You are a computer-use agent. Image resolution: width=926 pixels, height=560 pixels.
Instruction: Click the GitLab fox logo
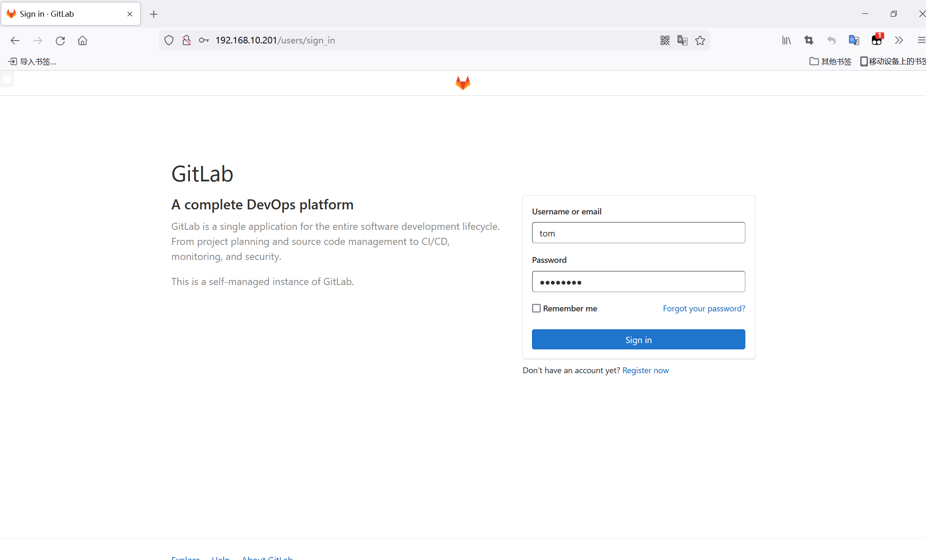(x=463, y=83)
